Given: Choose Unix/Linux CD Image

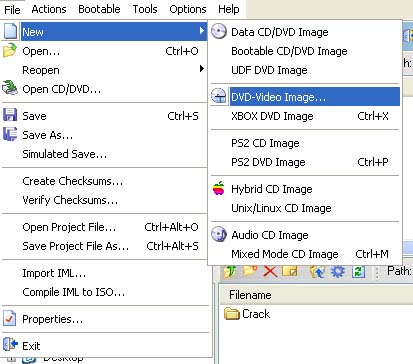Looking at the screenshot, I should (x=305, y=208).
